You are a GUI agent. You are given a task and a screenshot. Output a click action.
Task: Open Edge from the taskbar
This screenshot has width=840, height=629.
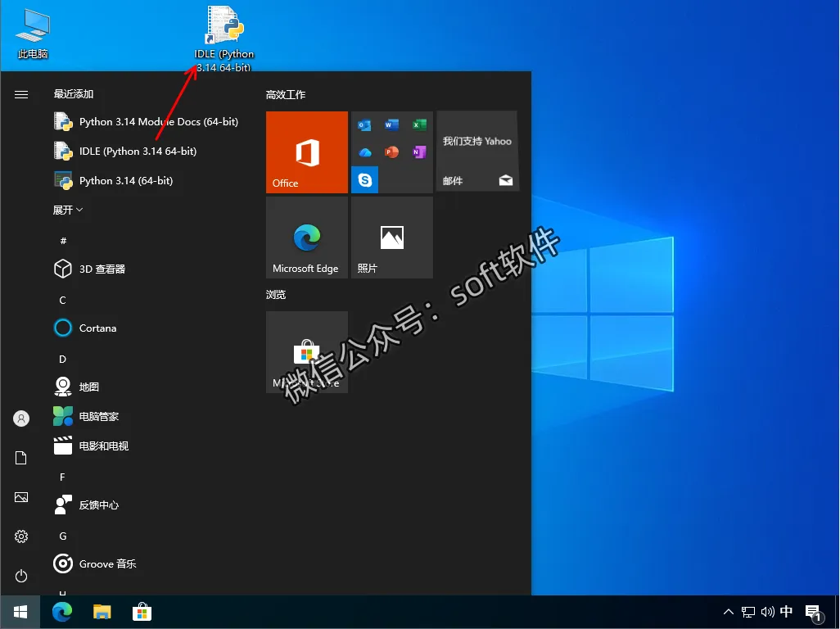(62, 612)
